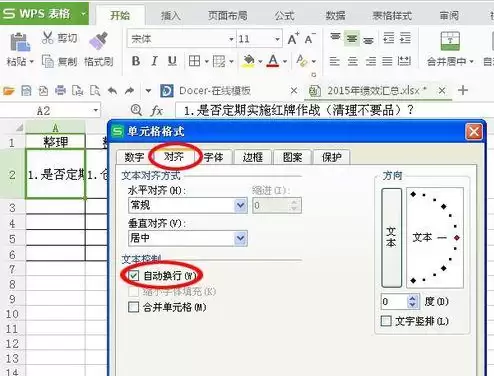494x376 pixels.
Task: Open the 数据 ribbon tab
Action: [335, 15]
